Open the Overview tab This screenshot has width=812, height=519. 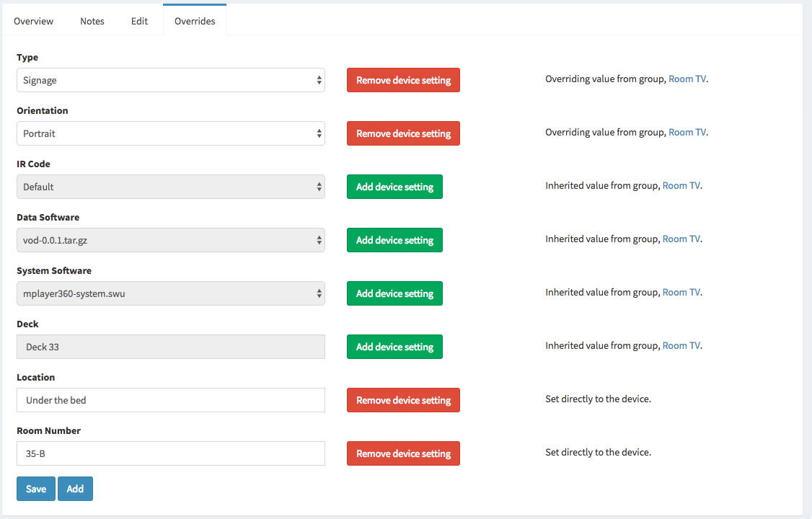click(x=33, y=21)
